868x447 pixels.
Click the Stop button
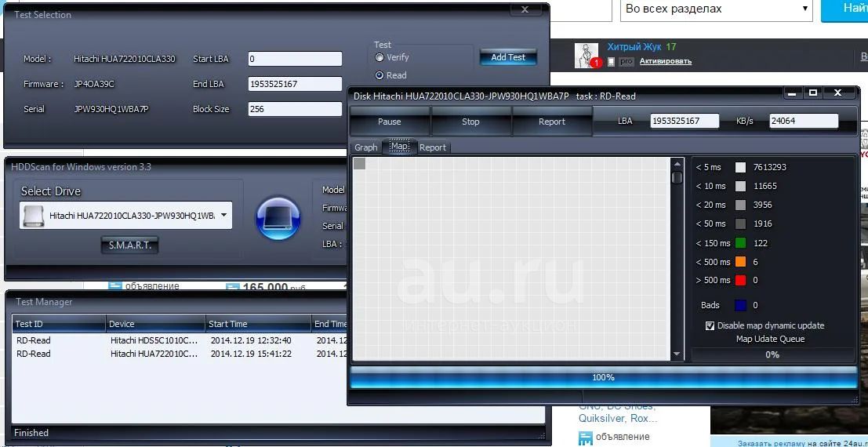pyautogui.click(x=470, y=122)
